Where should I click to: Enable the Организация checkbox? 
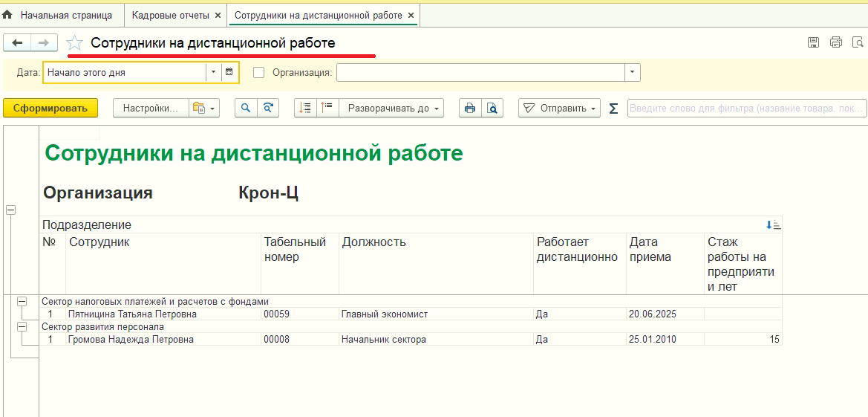pyautogui.click(x=258, y=72)
